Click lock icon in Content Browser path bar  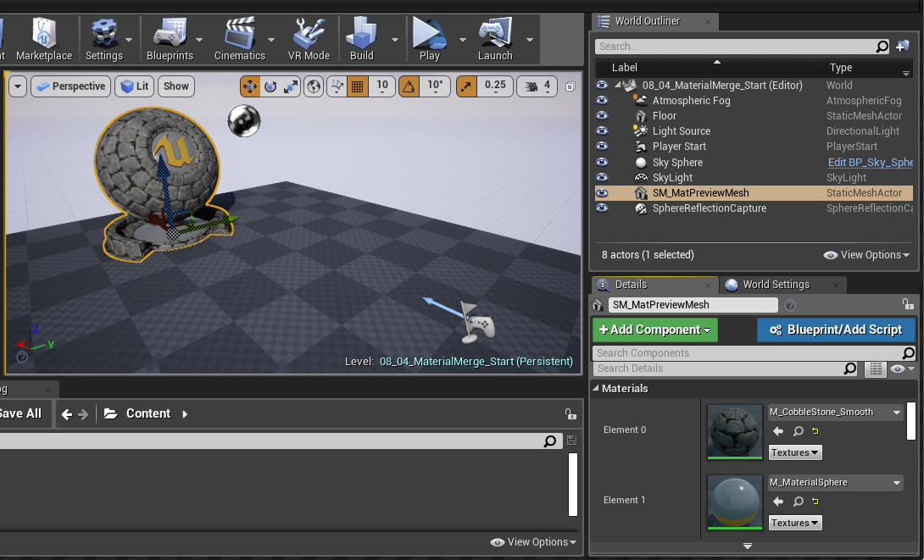(570, 414)
